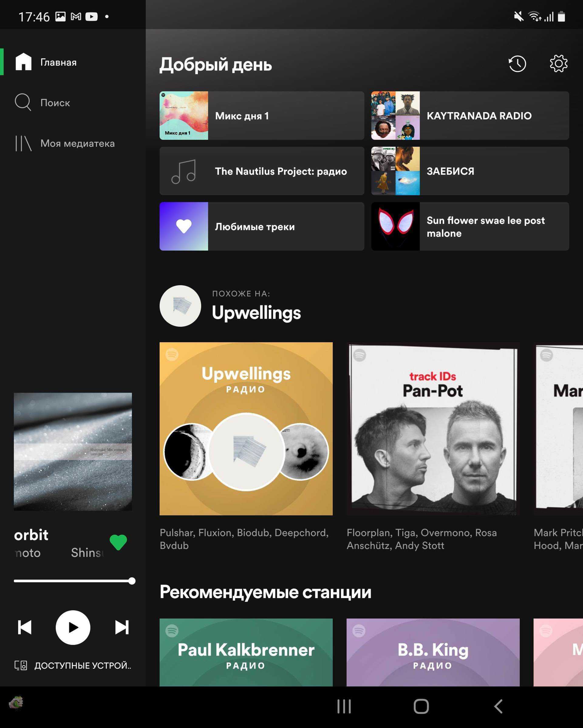The width and height of the screenshot is (583, 728).
Task: Tap Android recent apps button
Action: tap(344, 706)
